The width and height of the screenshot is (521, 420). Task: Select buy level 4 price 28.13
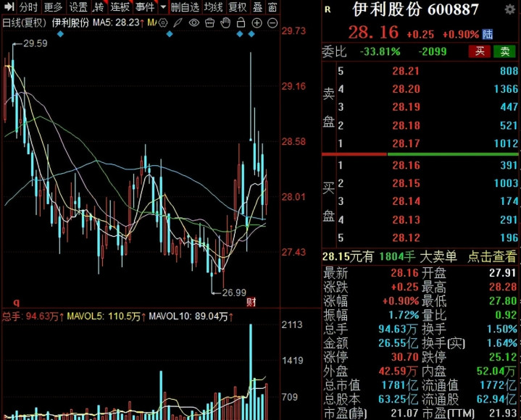(x=406, y=219)
